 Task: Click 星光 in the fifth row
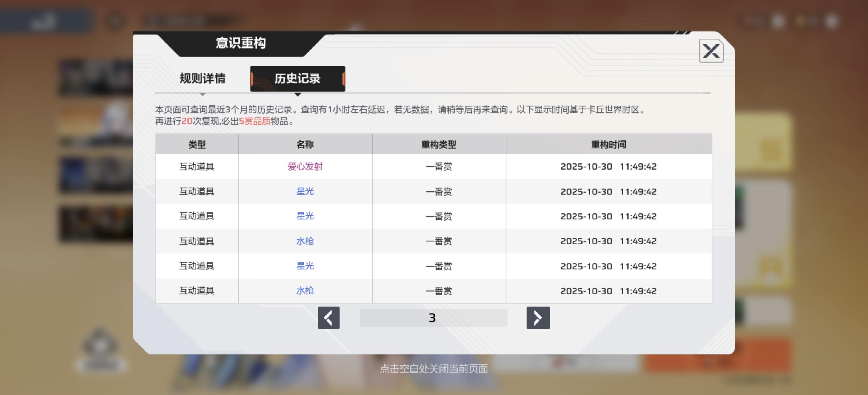pos(305,266)
